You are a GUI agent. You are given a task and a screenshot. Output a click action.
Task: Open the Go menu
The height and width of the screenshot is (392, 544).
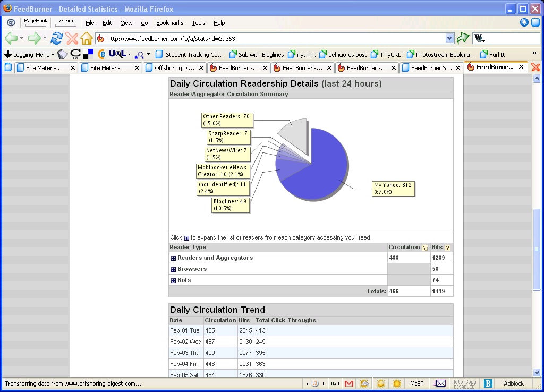coord(144,23)
